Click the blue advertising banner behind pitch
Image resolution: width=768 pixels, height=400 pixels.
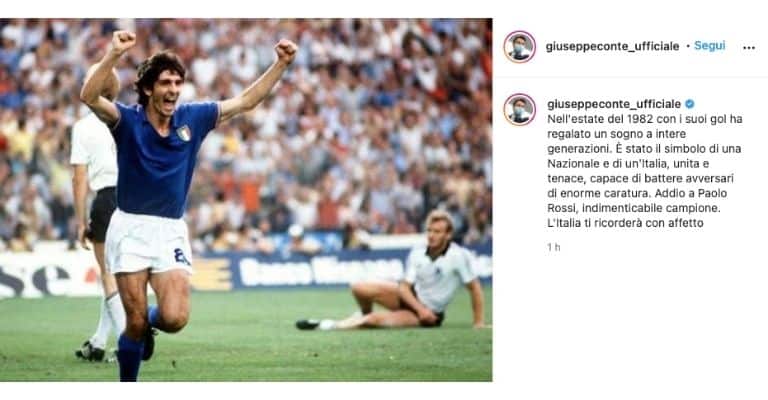[x=343, y=268]
